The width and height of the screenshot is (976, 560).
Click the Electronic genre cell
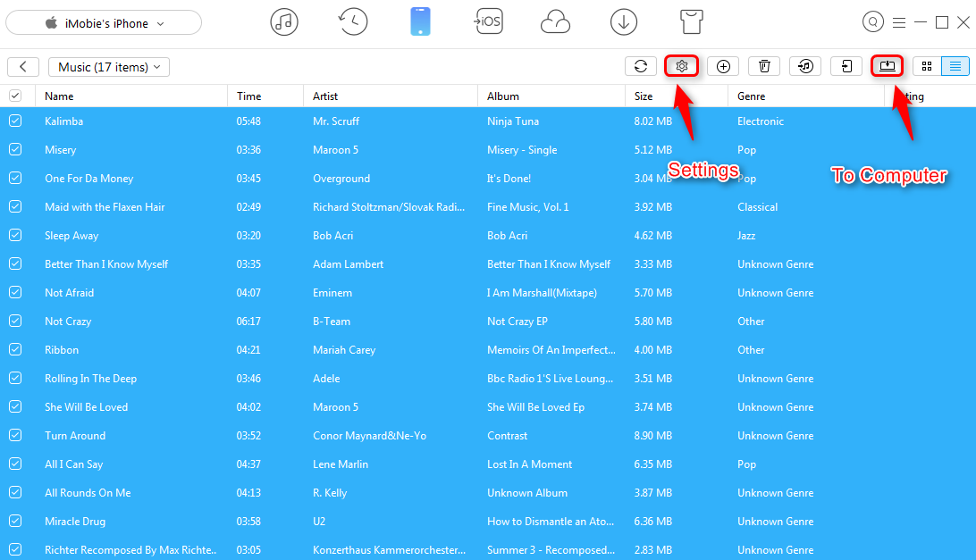pos(761,121)
